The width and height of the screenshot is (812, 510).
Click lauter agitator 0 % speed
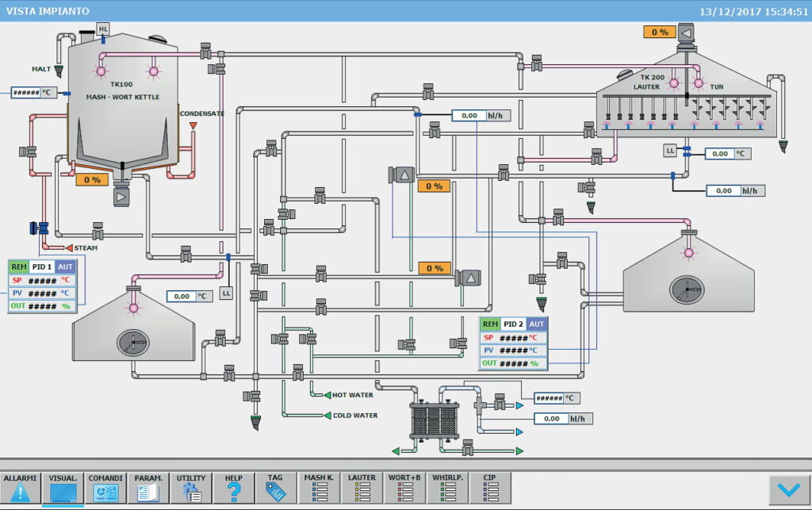[x=660, y=32]
